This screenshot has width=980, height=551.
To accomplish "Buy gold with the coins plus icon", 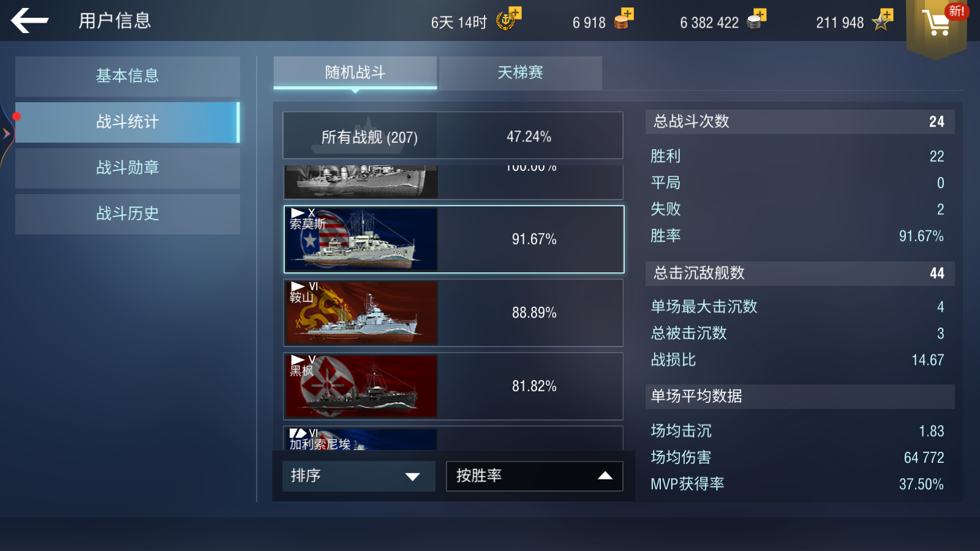I will pos(624,20).
